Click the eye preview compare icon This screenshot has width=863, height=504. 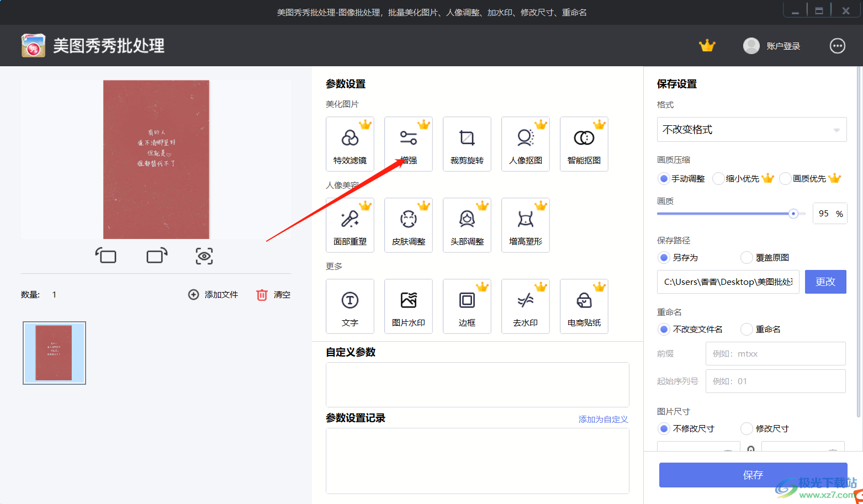pos(204,256)
